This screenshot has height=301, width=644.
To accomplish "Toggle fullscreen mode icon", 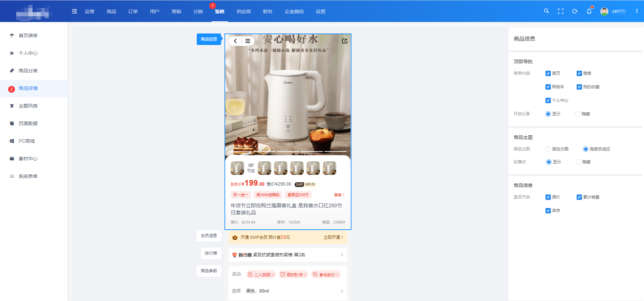I will (560, 11).
